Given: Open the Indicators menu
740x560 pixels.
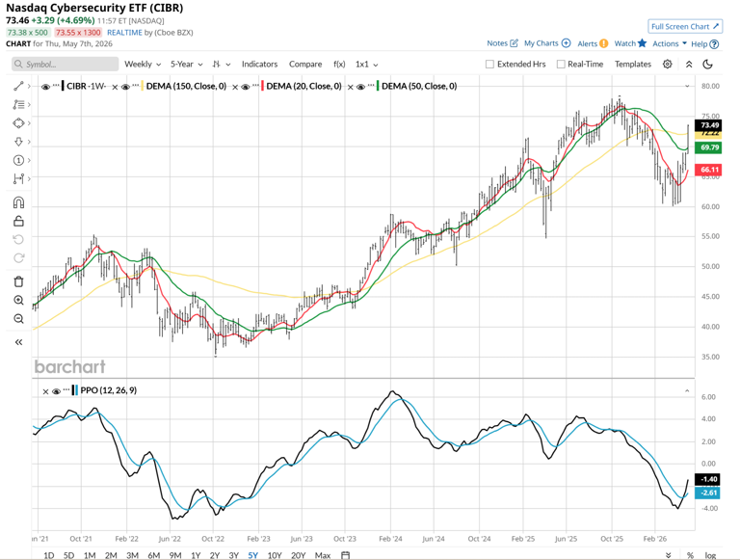Looking at the screenshot, I should [x=259, y=65].
